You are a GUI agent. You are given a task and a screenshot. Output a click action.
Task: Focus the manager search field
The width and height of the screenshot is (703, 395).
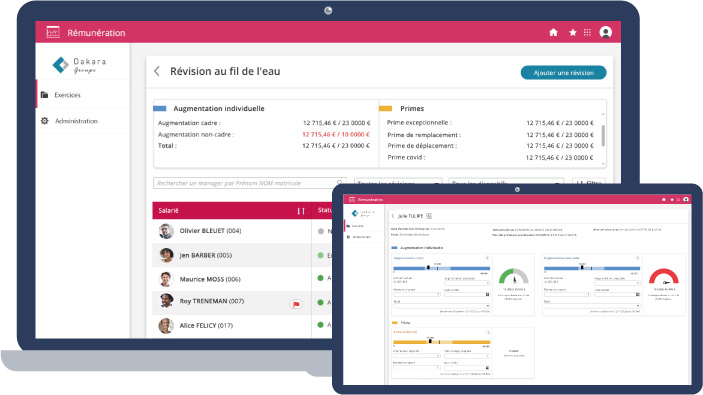(249, 183)
